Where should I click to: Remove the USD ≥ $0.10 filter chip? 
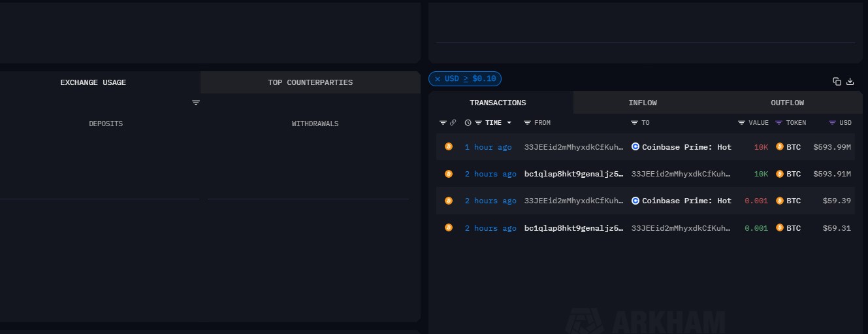tap(438, 78)
